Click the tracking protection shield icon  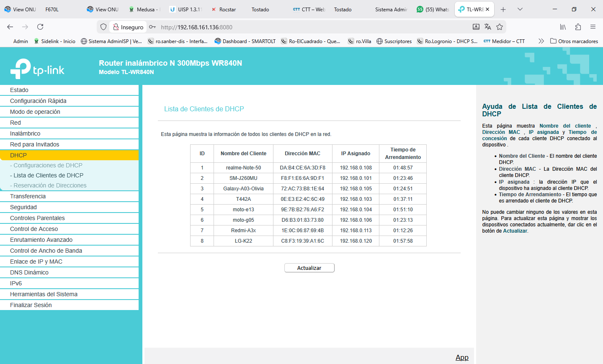click(x=103, y=27)
